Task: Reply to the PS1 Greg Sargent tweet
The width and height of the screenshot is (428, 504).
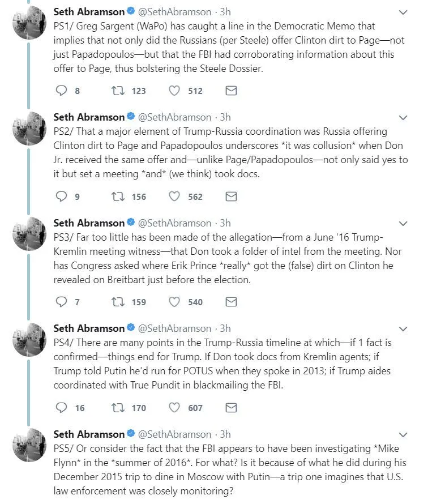Action: coord(62,91)
